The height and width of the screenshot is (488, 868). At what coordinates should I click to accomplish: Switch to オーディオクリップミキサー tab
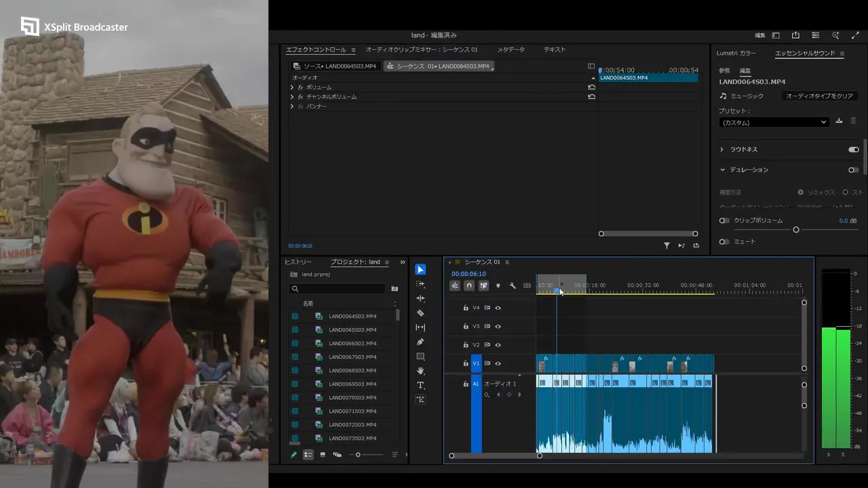point(422,49)
